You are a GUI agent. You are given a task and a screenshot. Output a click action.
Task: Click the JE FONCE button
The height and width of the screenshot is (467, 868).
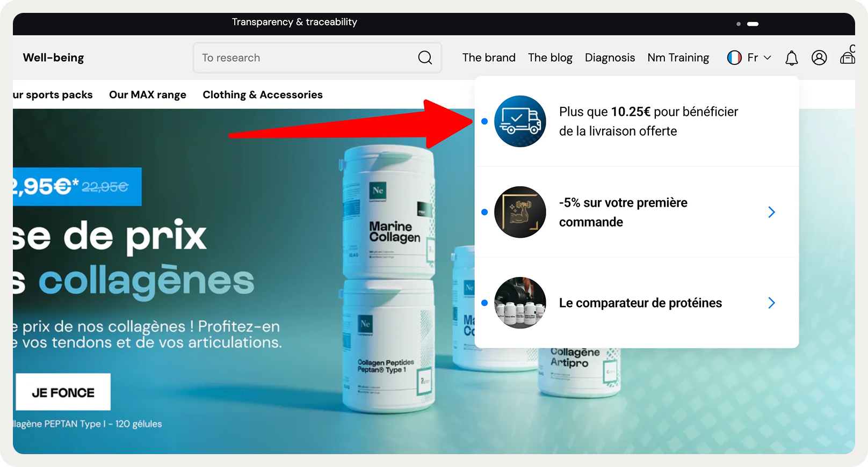[x=63, y=392]
